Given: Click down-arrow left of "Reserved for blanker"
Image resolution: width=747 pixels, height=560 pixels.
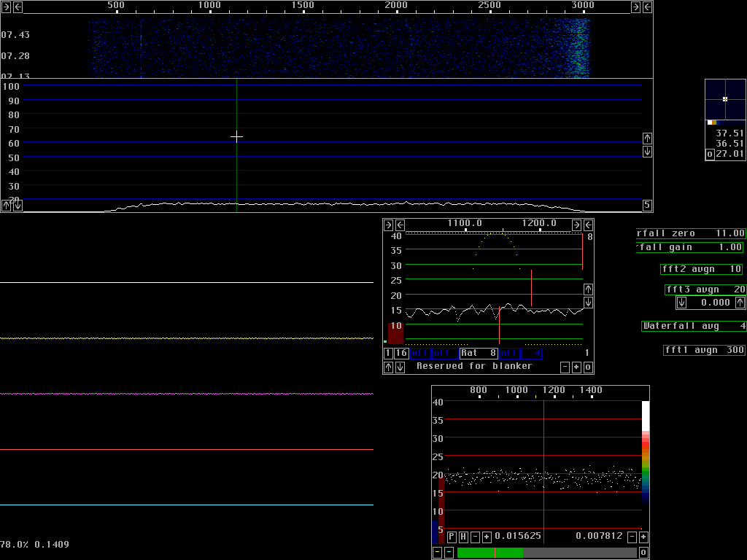Looking at the screenshot, I should (400, 367).
